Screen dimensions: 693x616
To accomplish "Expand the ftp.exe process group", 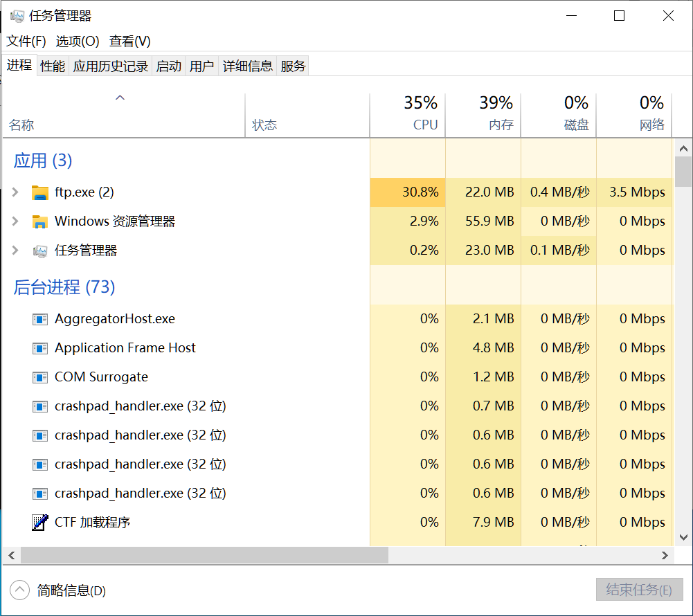I will pyautogui.click(x=15, y=192).
